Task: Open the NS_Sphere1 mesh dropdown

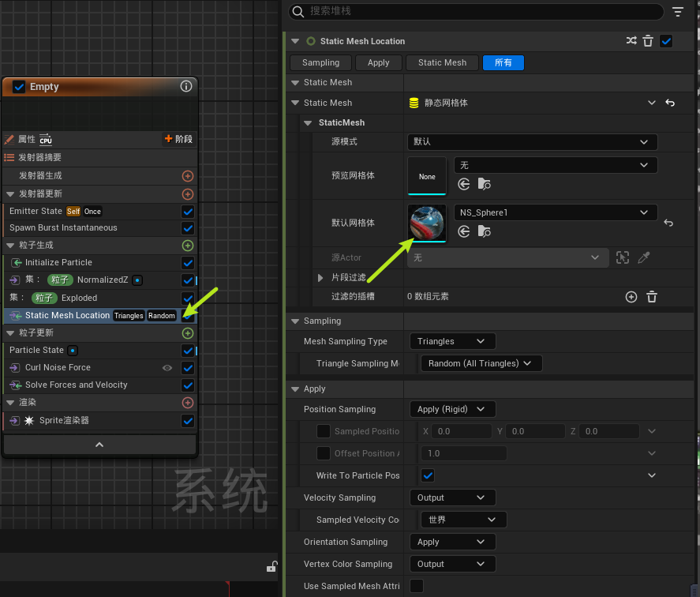Action: click(556, 212)
